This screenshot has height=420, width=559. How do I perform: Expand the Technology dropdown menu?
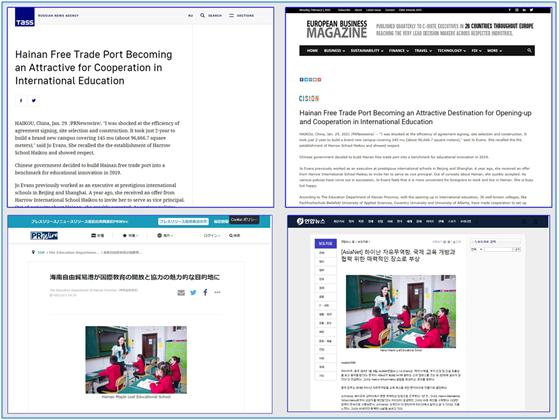tap(451, 51)
